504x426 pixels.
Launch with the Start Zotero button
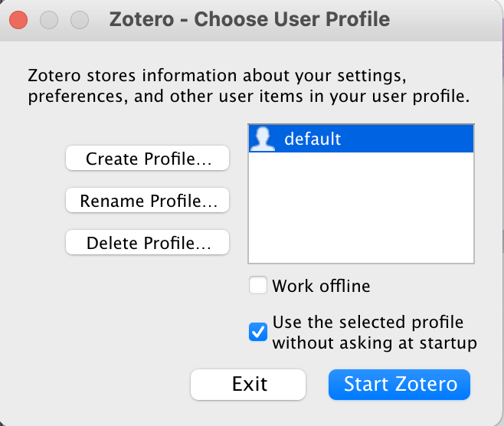[x=399, y=384]
